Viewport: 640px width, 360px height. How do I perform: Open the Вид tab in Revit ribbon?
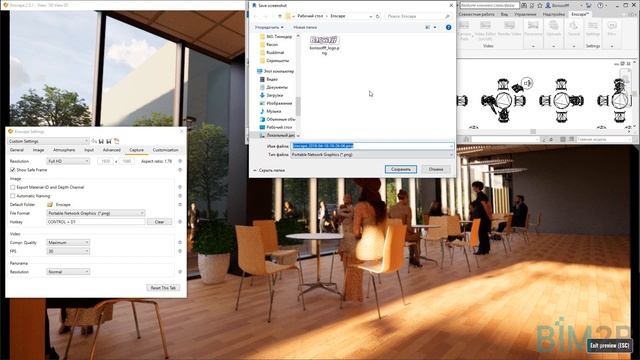504,14
